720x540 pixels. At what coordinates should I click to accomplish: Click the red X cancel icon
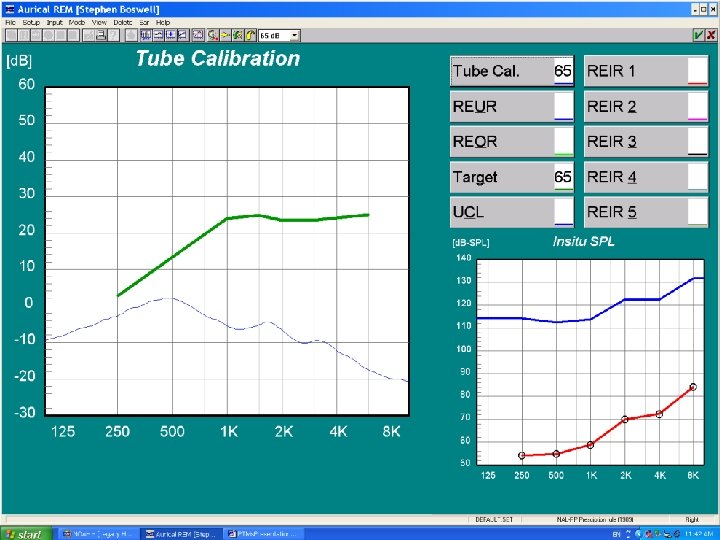point(711,35)
